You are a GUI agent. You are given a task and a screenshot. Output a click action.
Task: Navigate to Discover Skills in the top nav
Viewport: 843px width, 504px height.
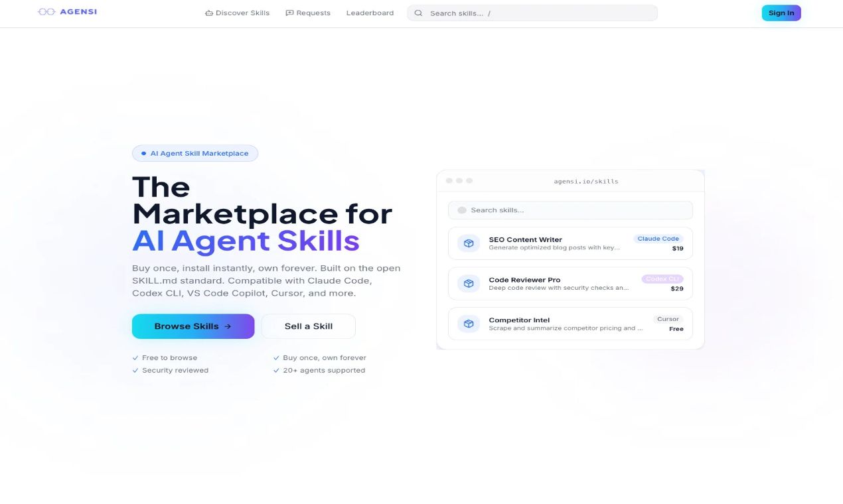tap(243, 13)
